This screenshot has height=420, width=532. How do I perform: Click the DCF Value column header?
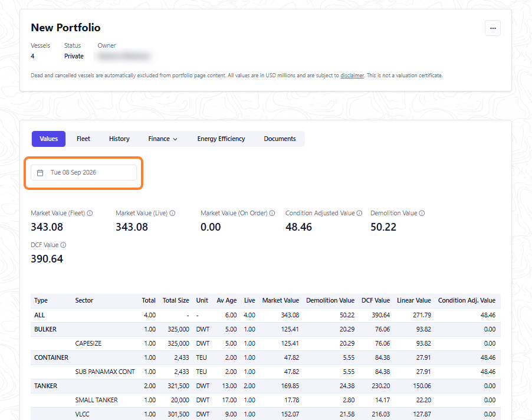(376, 301)
